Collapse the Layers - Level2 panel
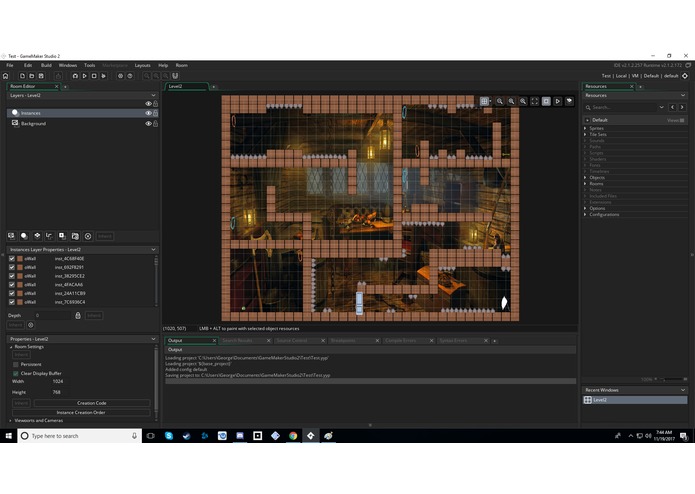 (153, 95)
